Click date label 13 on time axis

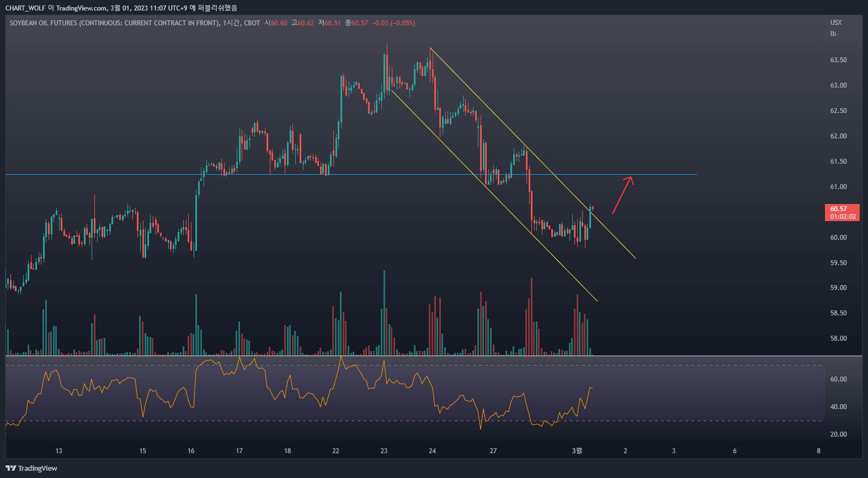[59, 451]
